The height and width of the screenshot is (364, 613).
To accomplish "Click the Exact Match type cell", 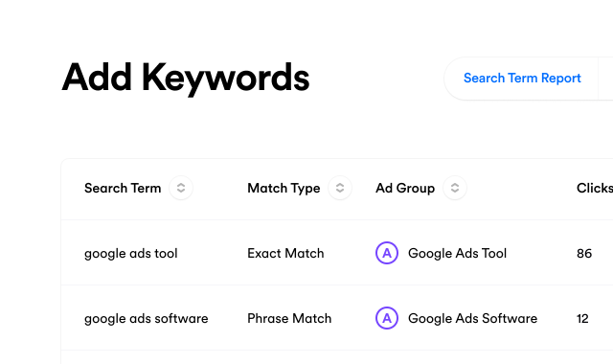I will tap(285, 253).
